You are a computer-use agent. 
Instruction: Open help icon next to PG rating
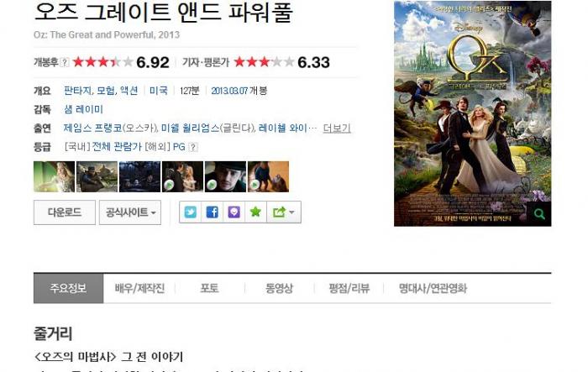point(192,147)
